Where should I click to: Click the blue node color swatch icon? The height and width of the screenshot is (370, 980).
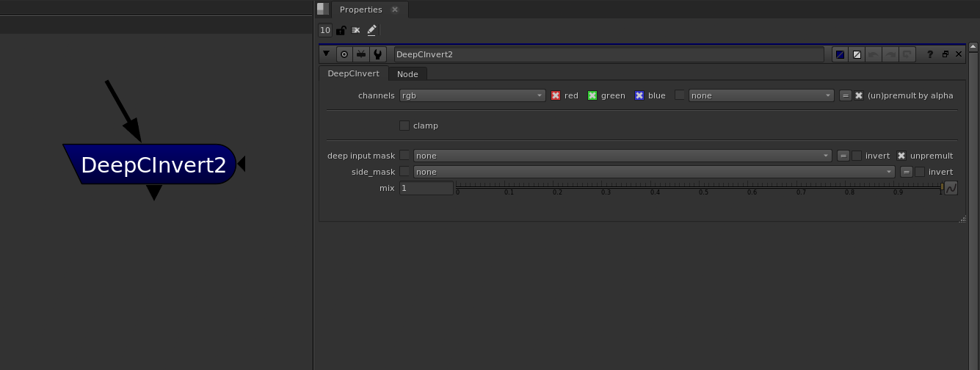coord(840,54)
